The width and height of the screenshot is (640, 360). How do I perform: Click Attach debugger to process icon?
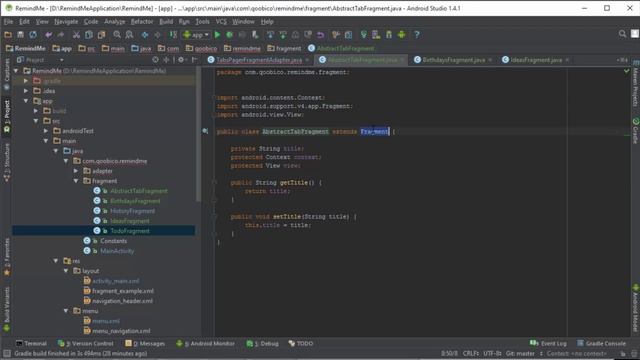click(255, 35)
